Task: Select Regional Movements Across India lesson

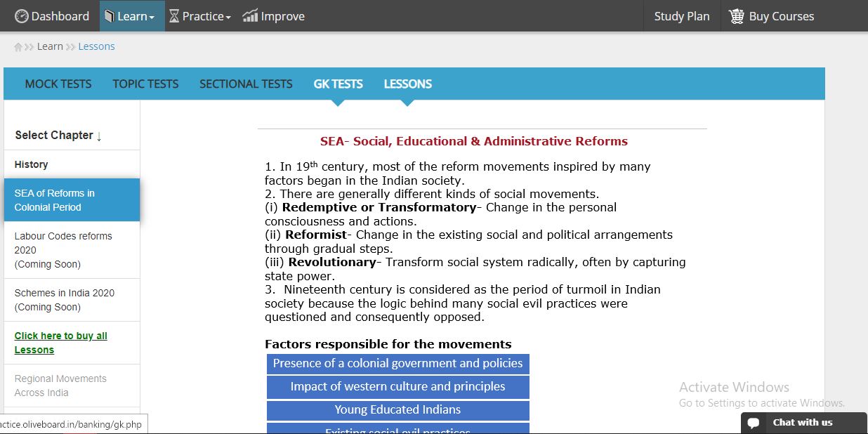Action: [72, 386]
